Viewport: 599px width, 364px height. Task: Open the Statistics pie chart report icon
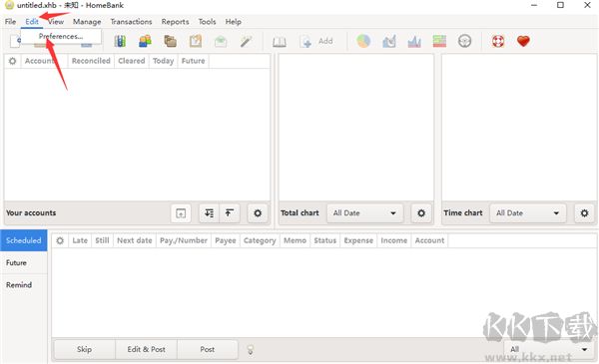click(x=363, y=41)
